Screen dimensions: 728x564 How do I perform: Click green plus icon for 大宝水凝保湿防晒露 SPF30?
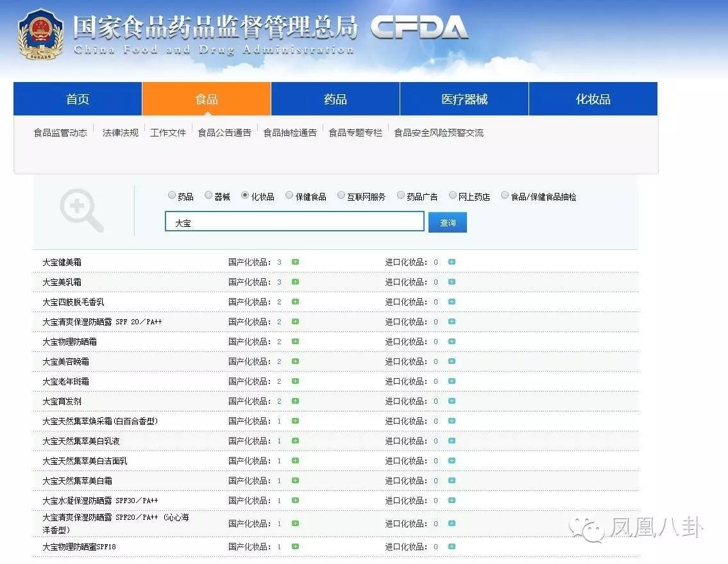295,501
